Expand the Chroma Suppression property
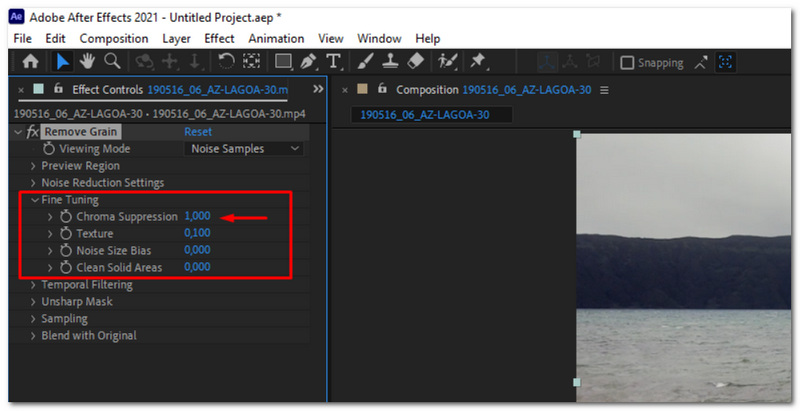The image size is (800, 411). [50, 217]
